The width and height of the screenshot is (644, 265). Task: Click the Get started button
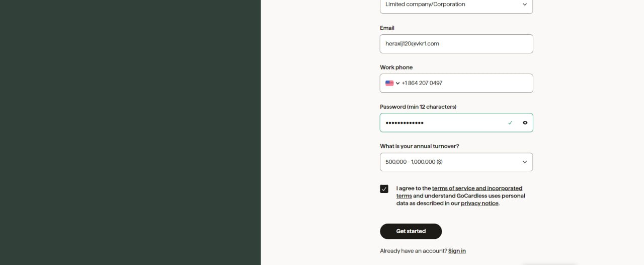411,231
